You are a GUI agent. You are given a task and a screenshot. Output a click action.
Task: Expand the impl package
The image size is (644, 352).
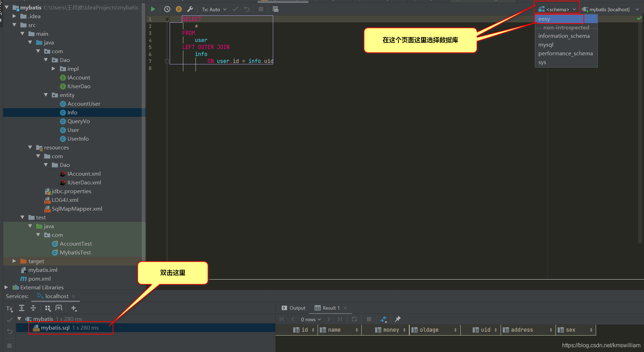[54, 69]
